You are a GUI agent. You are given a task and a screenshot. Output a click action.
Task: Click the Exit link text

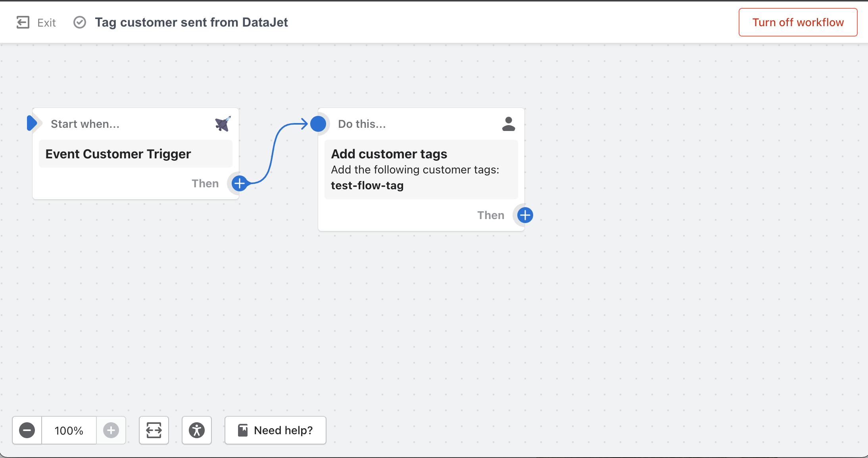pyautogui.click(x=46, y=23)
